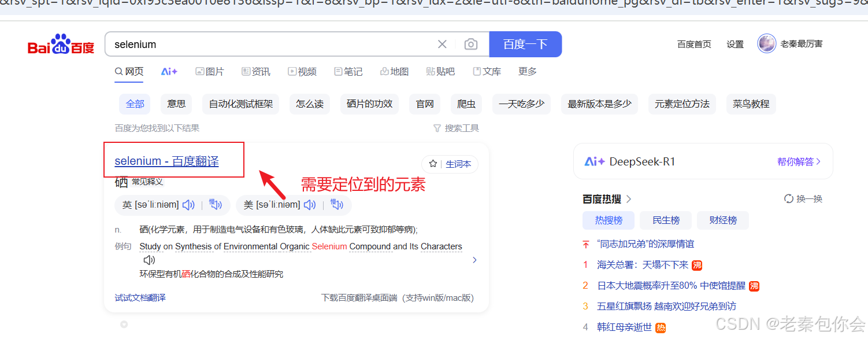Select the 意思 filter chip
Image resolution: width=868 pixels, height=339 pixels.
click(177, 104)
